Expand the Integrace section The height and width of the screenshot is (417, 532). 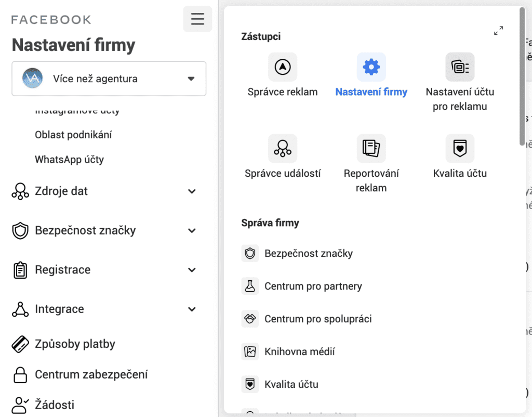click(x=192, y=309)
